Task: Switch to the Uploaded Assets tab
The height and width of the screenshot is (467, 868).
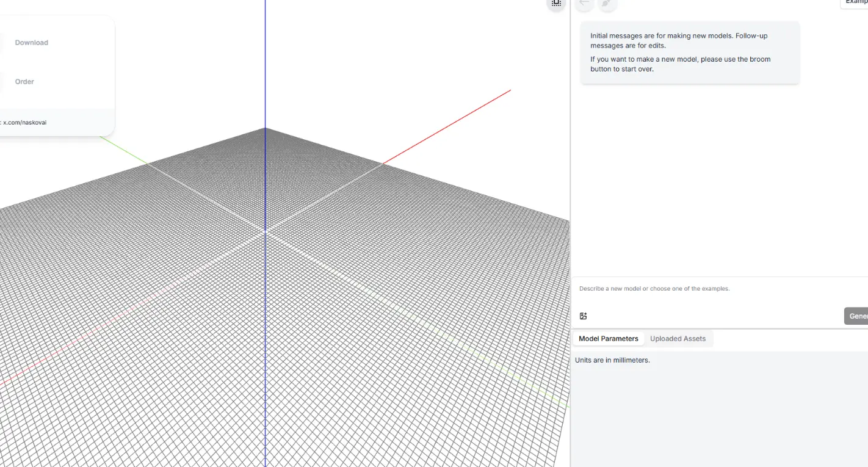Action: coord(678,338)
